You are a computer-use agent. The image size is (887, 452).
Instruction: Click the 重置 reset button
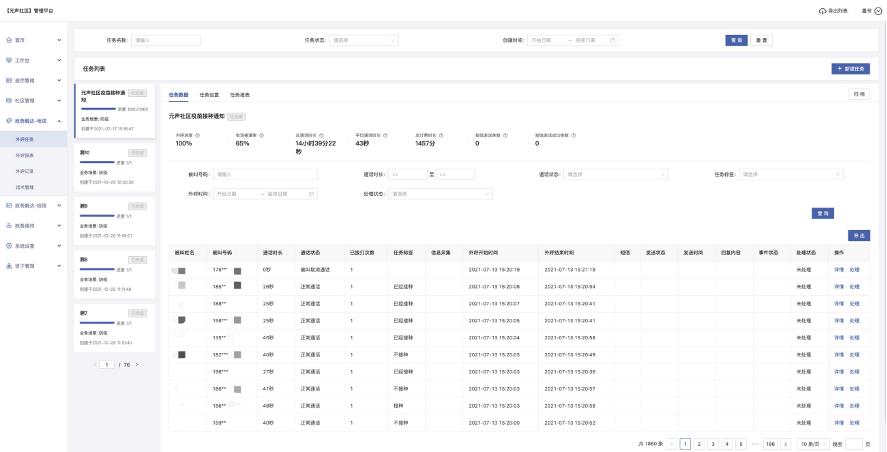762,40
